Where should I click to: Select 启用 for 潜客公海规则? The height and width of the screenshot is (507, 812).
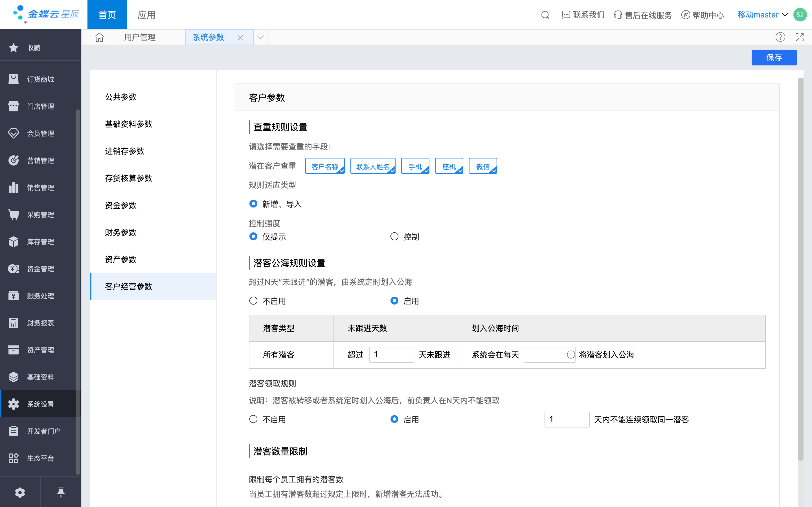point(394,301)
